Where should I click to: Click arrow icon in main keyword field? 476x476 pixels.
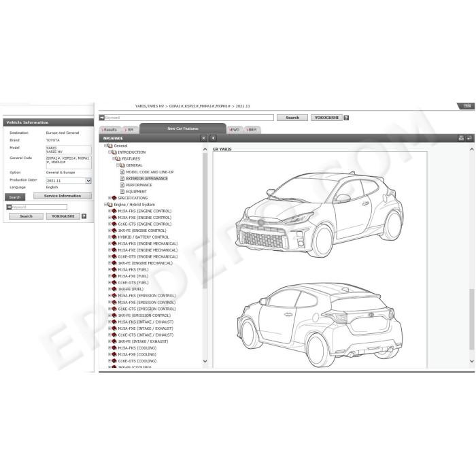[x=102, y=118]
